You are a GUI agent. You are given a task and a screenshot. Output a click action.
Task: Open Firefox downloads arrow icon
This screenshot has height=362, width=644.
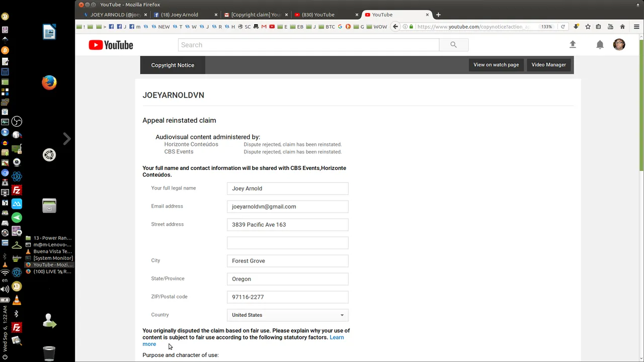[576, 27]
